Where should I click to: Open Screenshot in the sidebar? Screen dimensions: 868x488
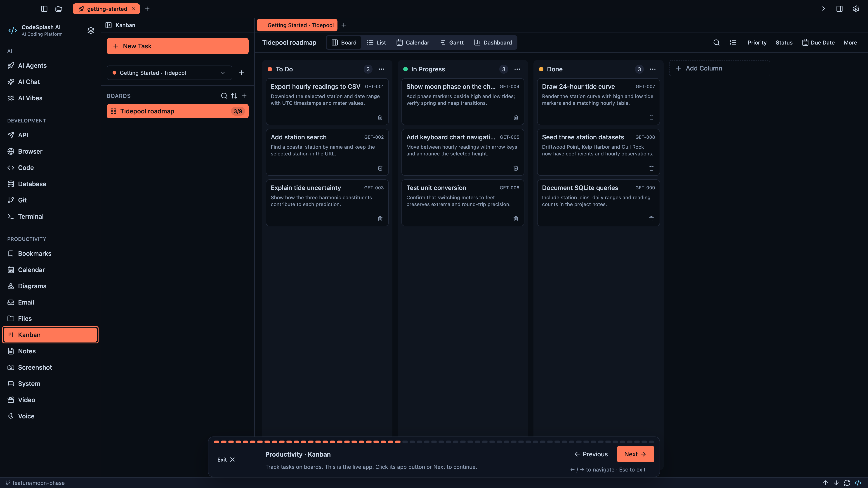50,367
